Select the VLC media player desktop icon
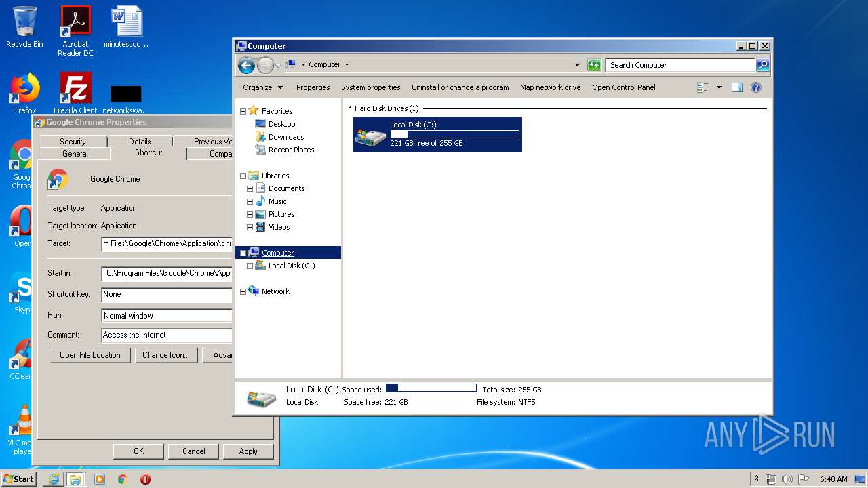 [20, 430]
